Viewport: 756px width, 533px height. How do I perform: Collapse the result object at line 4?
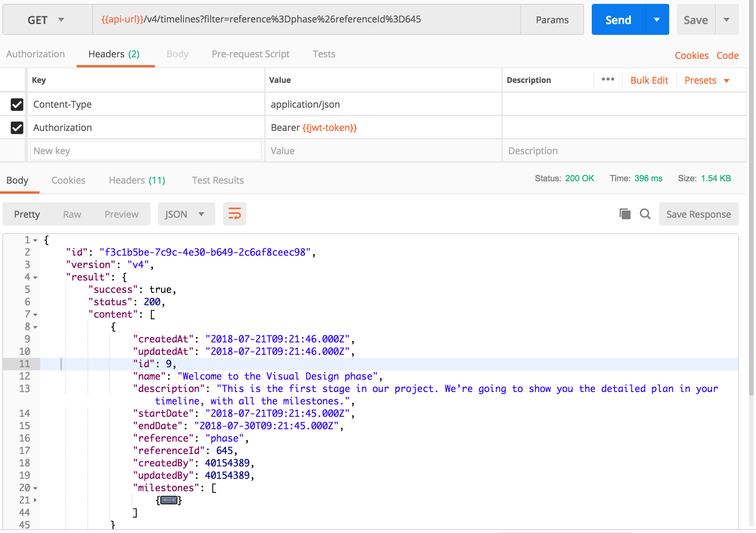coord(35,277)
